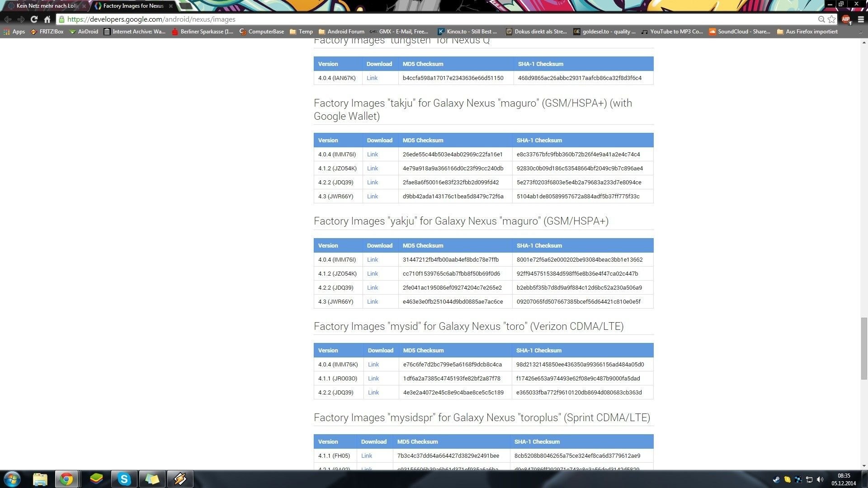Screen dimensions: 868x488
Task: Download yakju 4.2.2 (JDQ39) image link
Action: point(373,288)
